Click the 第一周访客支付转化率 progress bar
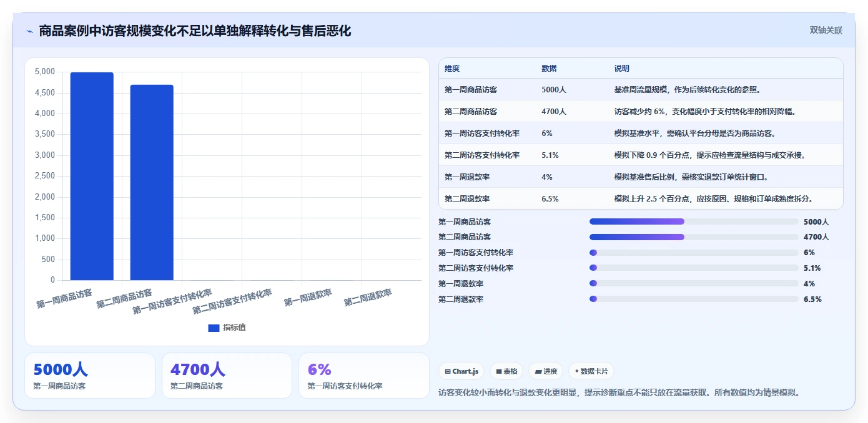Screen dimensions: 868x423 point(694,253)
